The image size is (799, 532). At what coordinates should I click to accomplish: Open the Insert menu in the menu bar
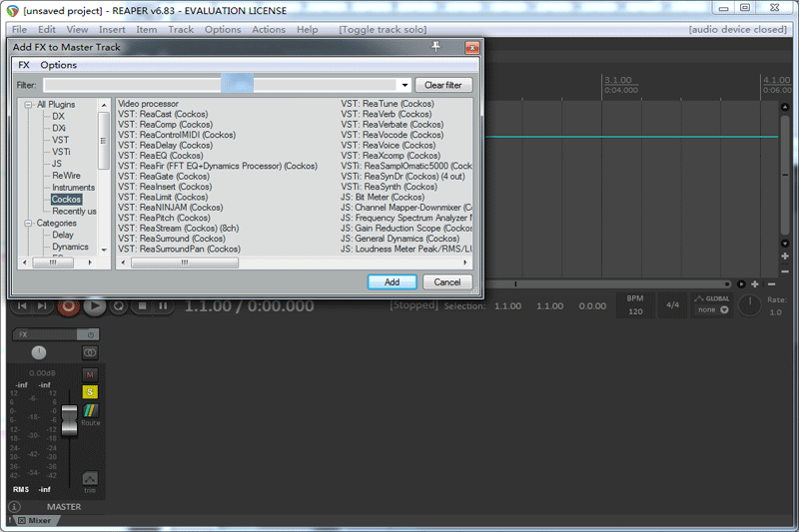pos(112,29)
